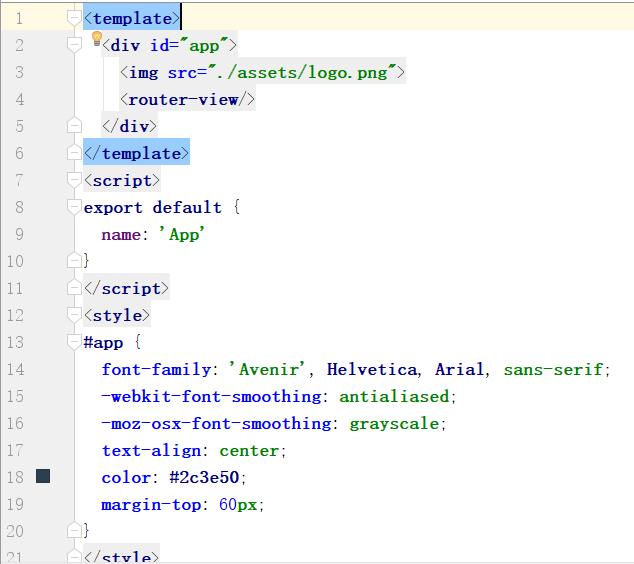Click the -moz-osx-font-smoothing property
The image size is (634, 564).
click(216, 424)
